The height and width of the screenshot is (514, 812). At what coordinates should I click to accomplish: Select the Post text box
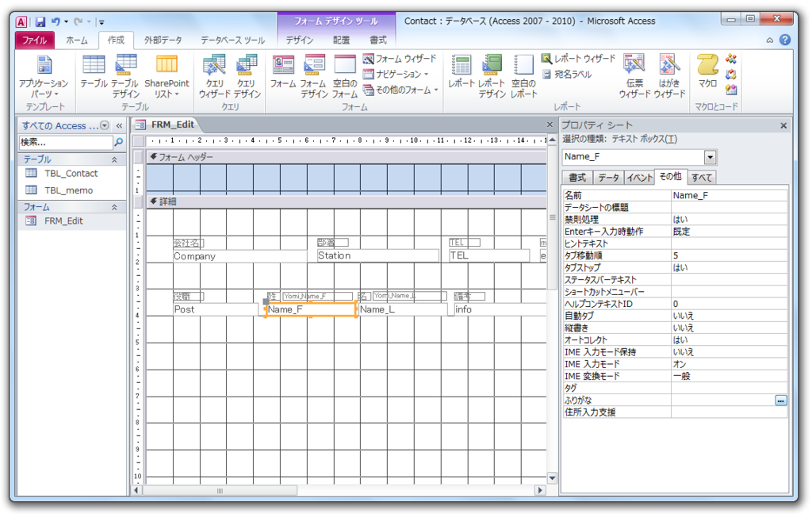(x=216, y=309)
